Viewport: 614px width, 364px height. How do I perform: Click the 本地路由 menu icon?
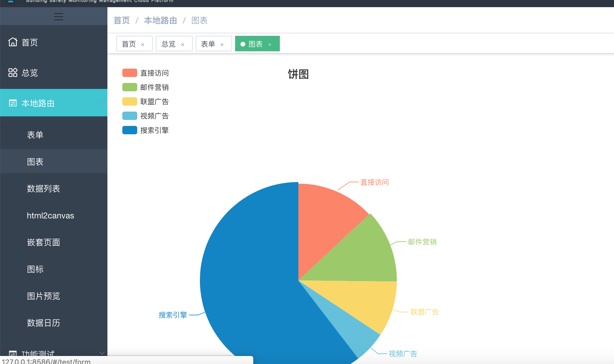[x=13, y=103]
